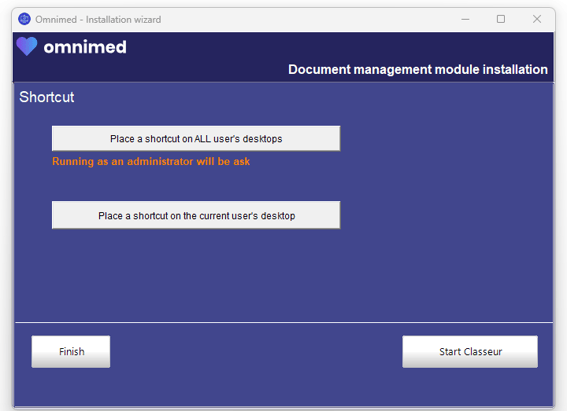Click the Omnimed app icon in title bar
This screenshot has width=567, height=411.
(24, 19)
